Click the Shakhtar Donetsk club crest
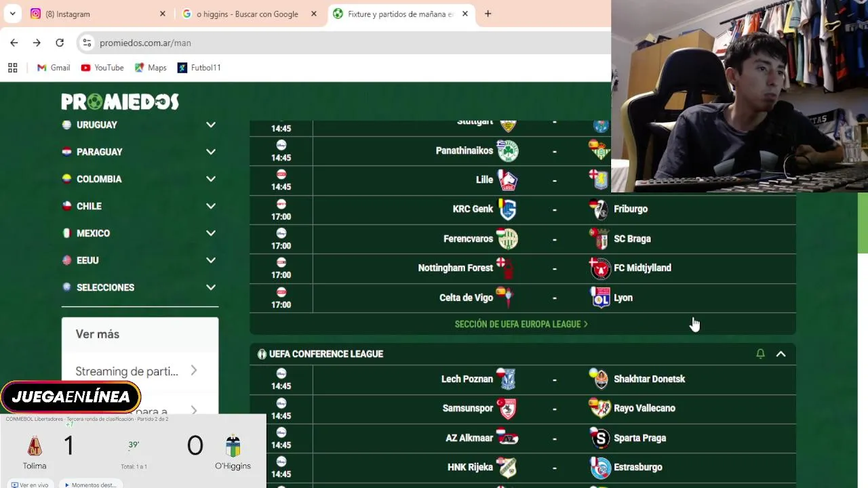 coord(600,379)
